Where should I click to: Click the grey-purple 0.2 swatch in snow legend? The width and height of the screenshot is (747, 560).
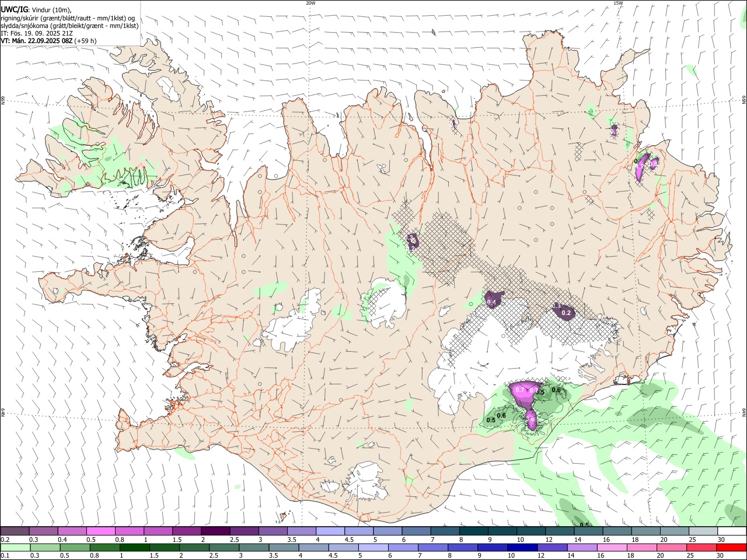tap(15, 531)
